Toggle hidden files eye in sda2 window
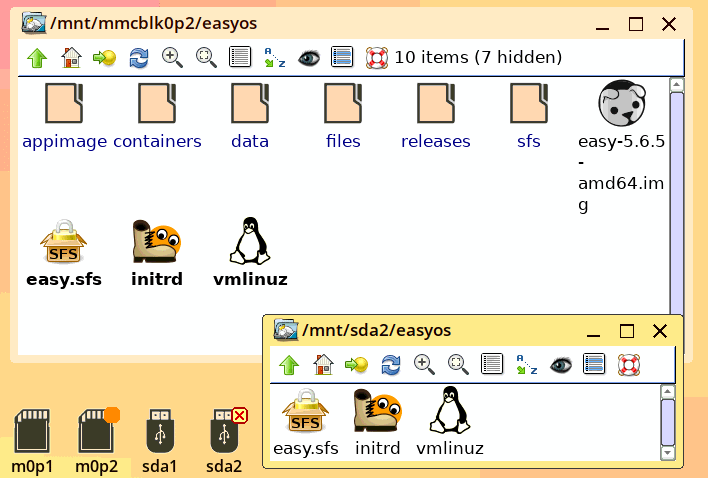Screen dimensions: 708x478 pyautogui.click(x=561, y=365)
